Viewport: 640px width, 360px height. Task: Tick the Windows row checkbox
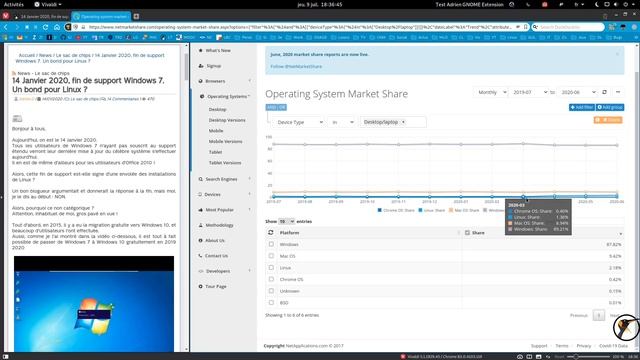click(271, 244)
